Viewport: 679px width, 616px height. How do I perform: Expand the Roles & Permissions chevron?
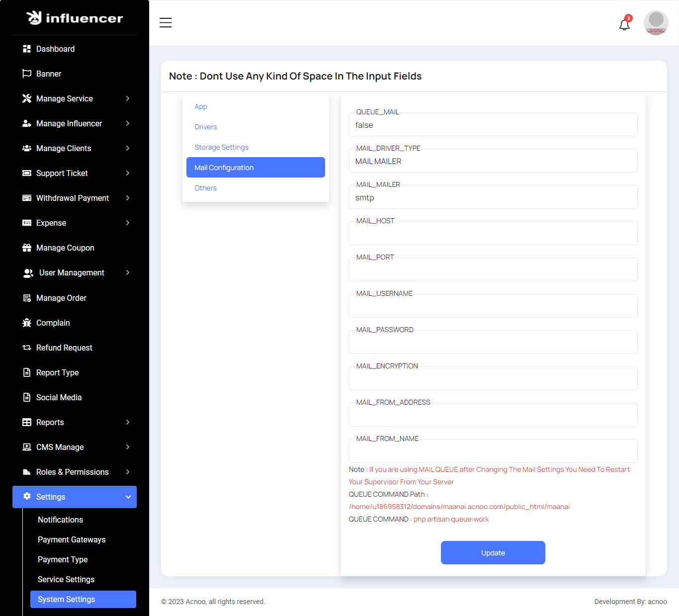pyautogui.click(x=128, y=472)
